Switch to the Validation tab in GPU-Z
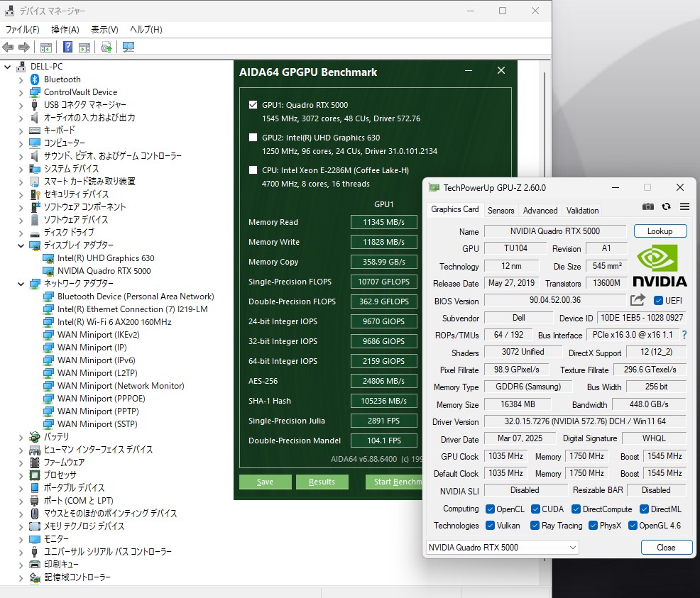 point(582,210)
